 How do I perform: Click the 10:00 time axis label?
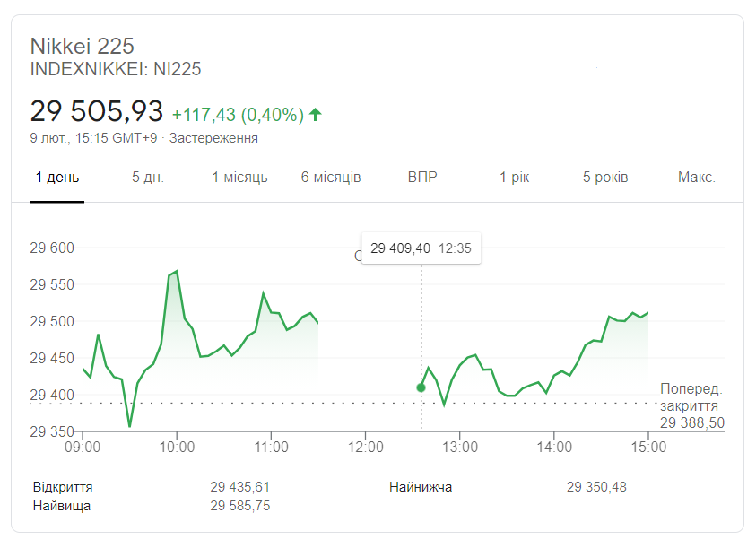pos(177,447)
